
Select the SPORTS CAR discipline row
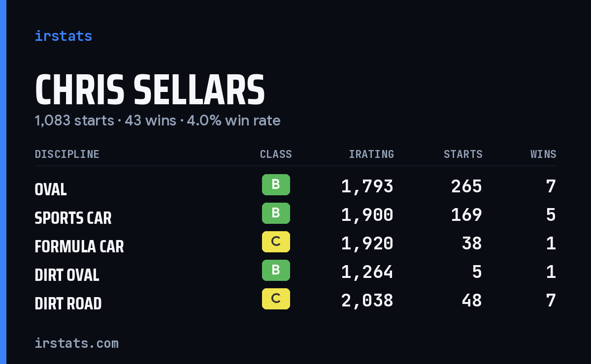coord(295,215)
